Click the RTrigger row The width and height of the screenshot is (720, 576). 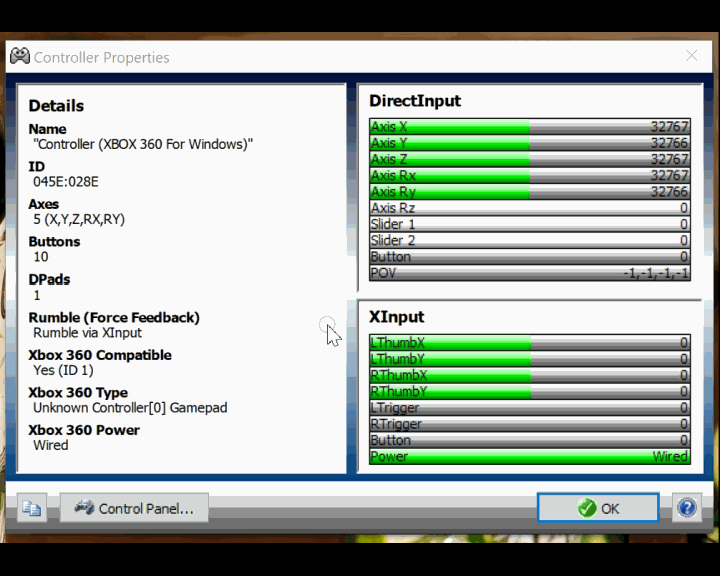(530, 424)
